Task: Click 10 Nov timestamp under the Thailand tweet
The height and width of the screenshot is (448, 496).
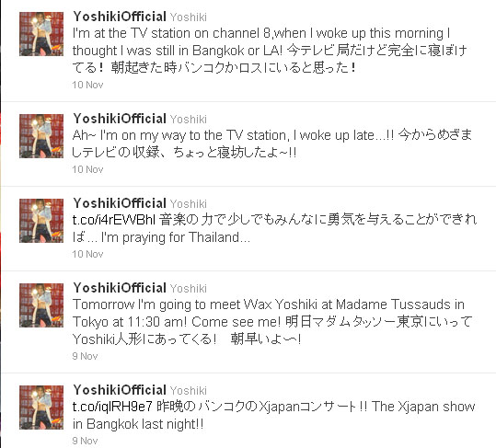Action: coord(87,254)
